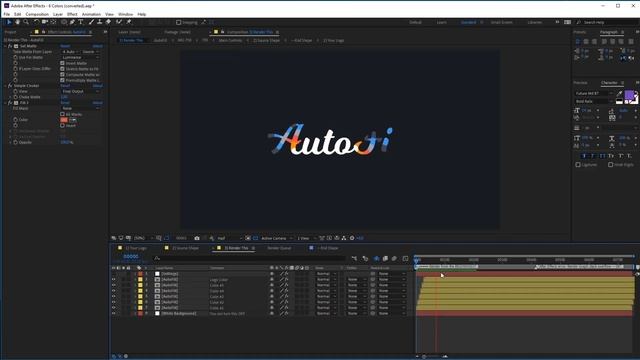
Task: Select the Zoom magnifier tool
Action: [x=26, y=22]
